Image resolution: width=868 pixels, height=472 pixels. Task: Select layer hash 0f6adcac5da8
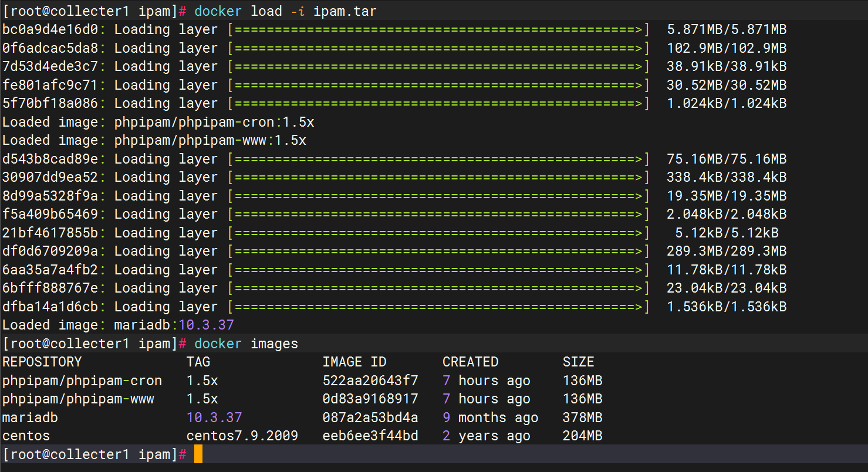[50, 48]
